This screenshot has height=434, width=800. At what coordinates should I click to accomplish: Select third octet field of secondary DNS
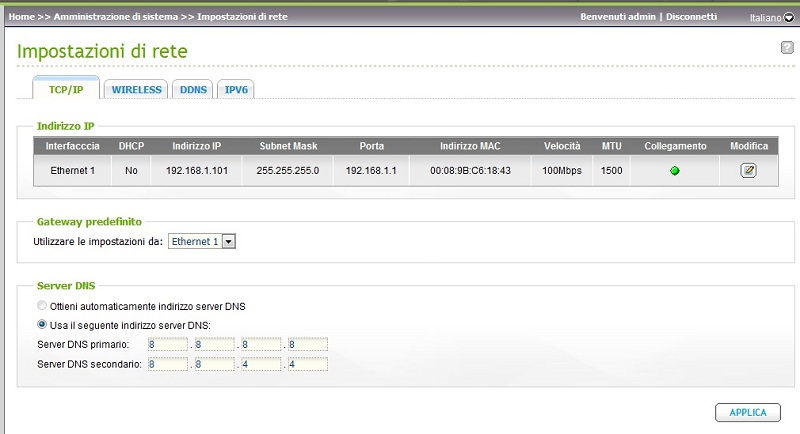[x=260, y=363]
